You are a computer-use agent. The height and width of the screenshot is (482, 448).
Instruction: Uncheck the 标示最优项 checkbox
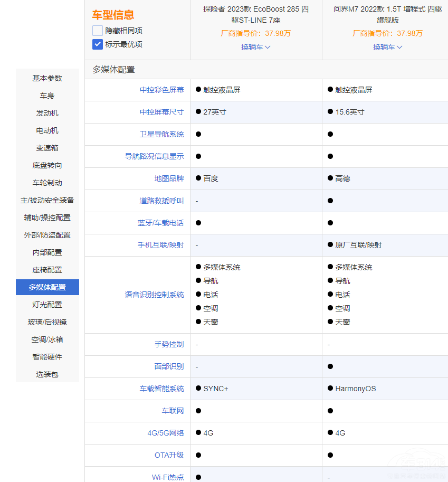[98, 44]
